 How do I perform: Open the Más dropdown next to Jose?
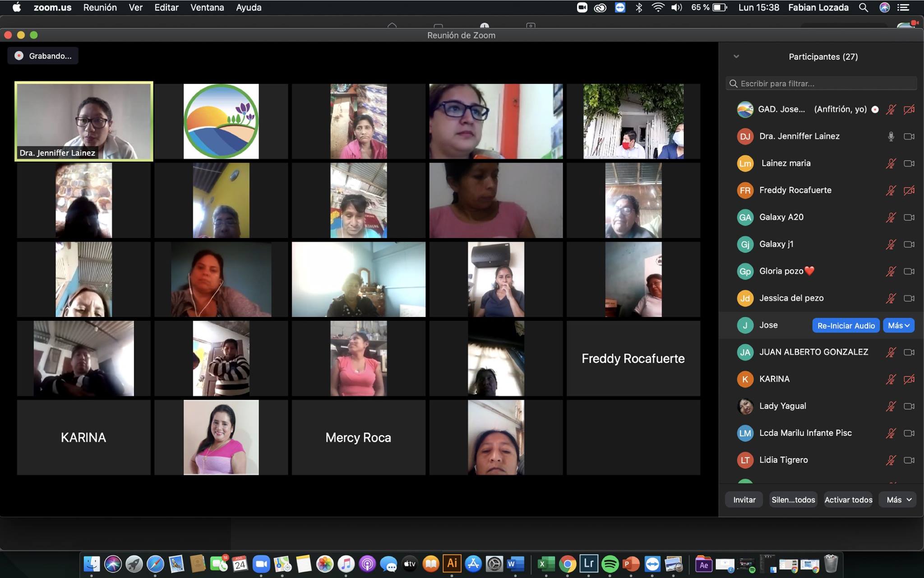coord(898,326)
